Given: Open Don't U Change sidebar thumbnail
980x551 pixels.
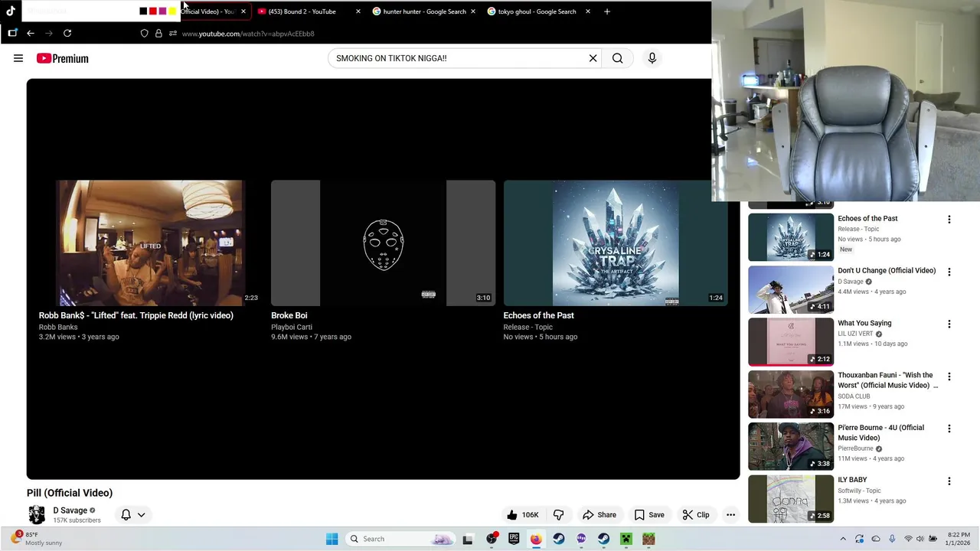Looking at the screenshot, I should [x=791, y=290].
